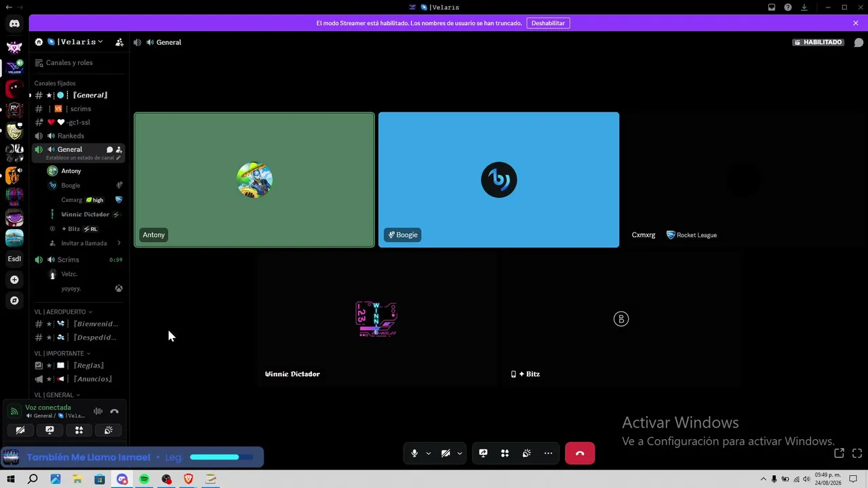Show chat bubble at top-right of call
The width and height of the screenshot is (868, 488).
point(859,42)
